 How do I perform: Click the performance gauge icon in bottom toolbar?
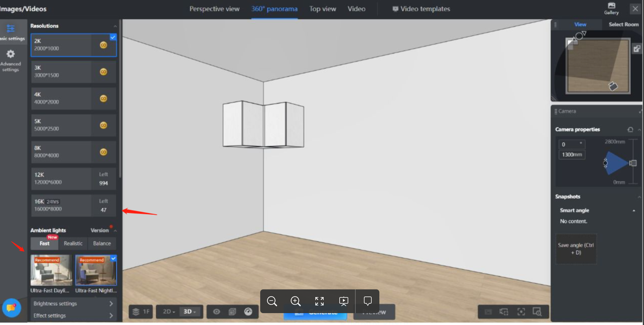point(248,311)
